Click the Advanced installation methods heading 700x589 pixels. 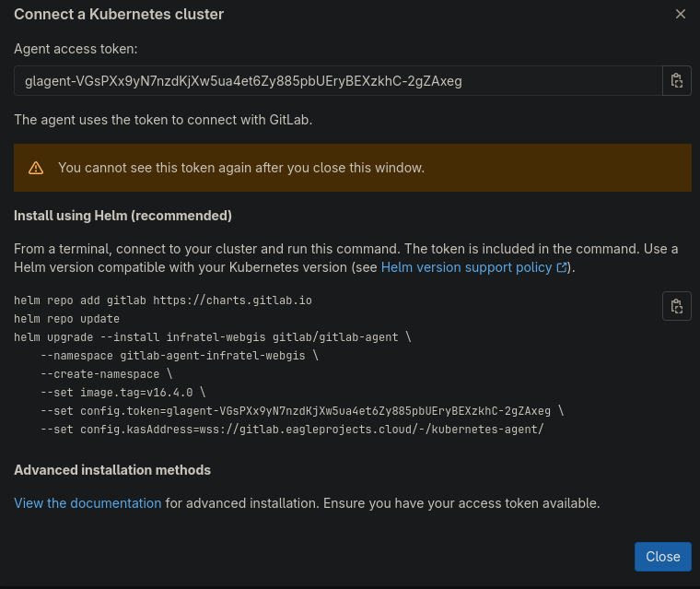[x=112, y=470]
